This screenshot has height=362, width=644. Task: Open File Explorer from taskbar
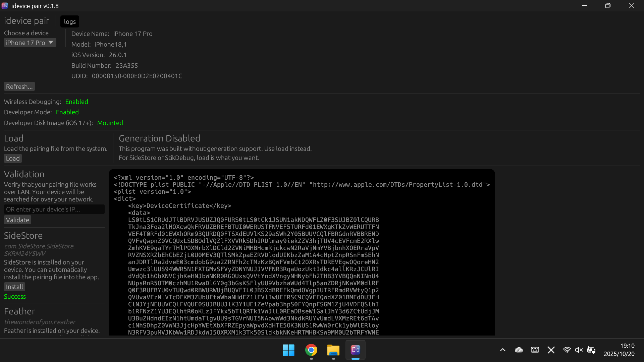coord(333,350)
